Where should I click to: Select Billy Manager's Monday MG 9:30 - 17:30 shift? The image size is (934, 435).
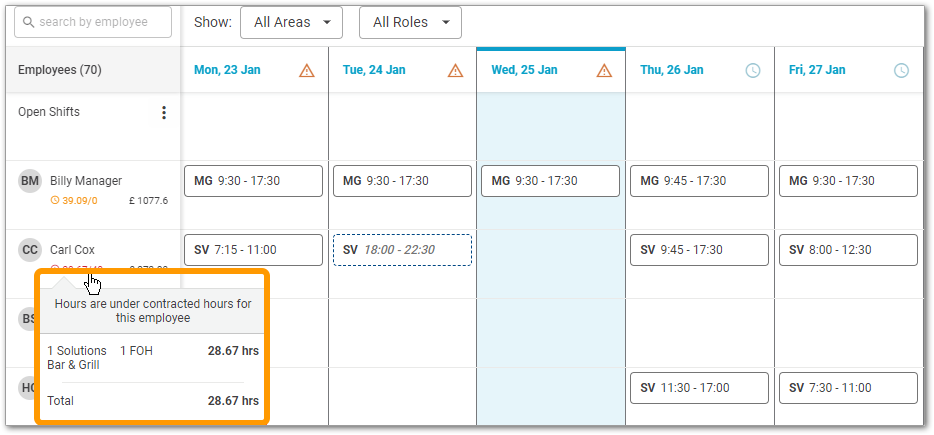tap(253, 181)
